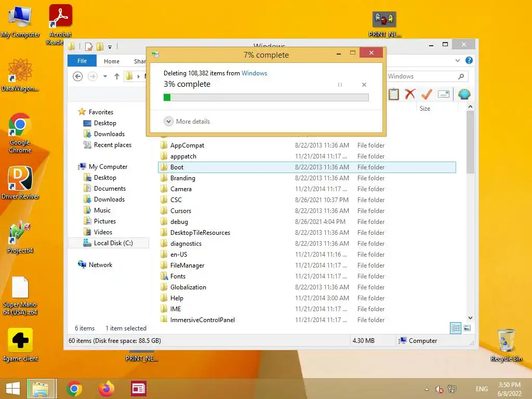Open the Recycle Bin desktop icon
Screen dimensions: 532x399
click(506, 345)
